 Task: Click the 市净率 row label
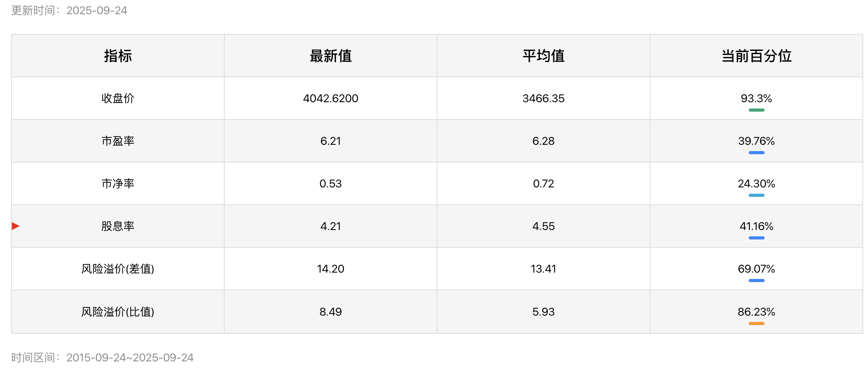[118, 183]
